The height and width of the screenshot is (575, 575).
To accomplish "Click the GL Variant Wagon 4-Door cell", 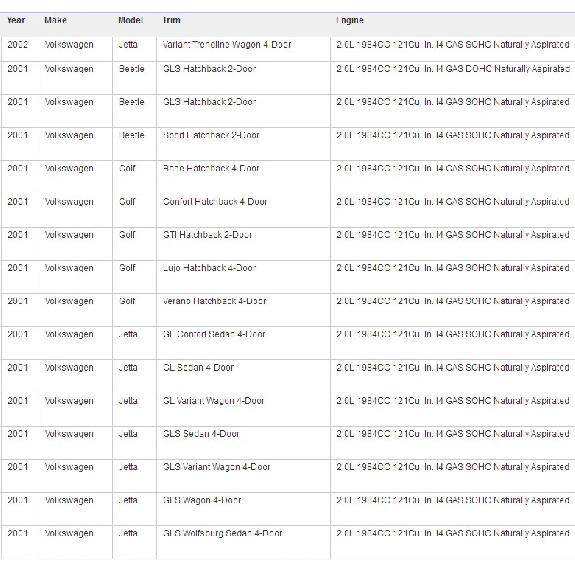I will 213,401.
